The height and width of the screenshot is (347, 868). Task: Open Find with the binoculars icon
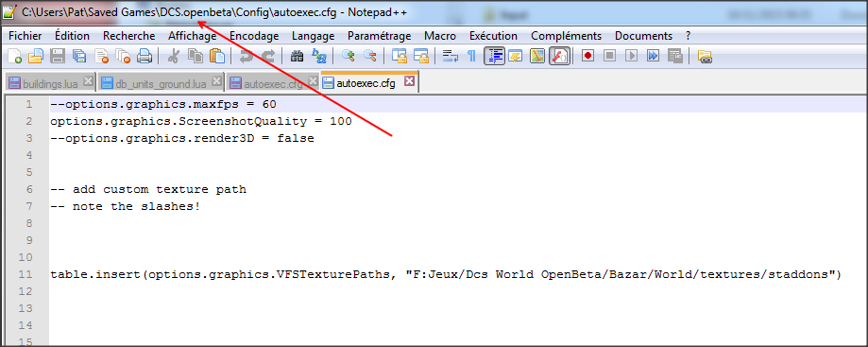[x=298, y=56]
